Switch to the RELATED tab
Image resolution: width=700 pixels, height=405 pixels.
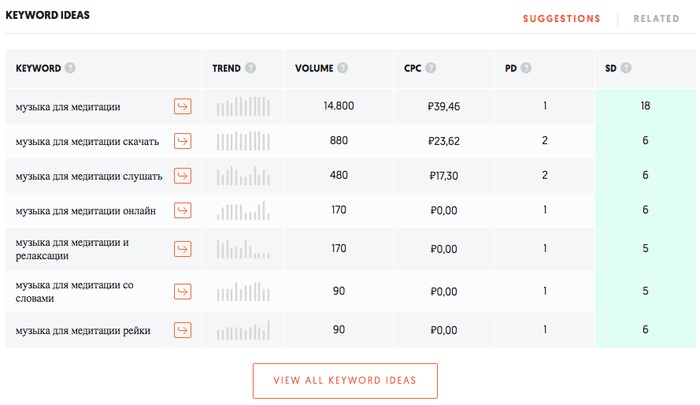click(656, 19)
